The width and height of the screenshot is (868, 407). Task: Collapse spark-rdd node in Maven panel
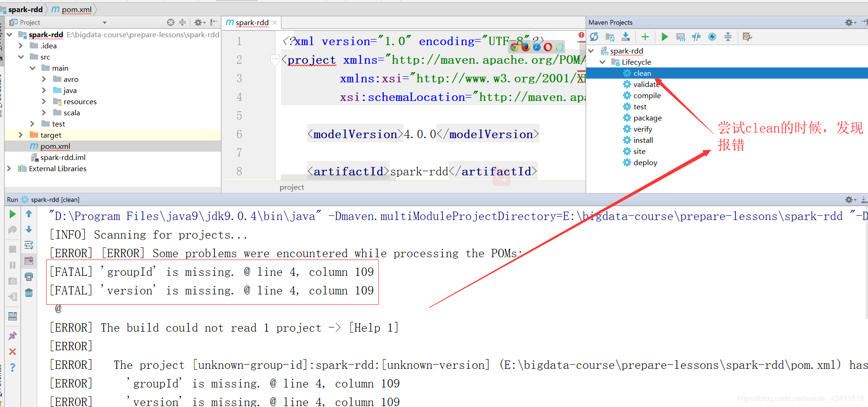click(591, 51)
